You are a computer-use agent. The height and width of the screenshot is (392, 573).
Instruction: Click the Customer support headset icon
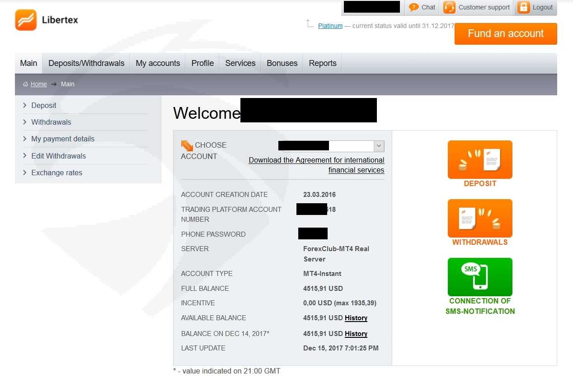(x=449, y=7)
